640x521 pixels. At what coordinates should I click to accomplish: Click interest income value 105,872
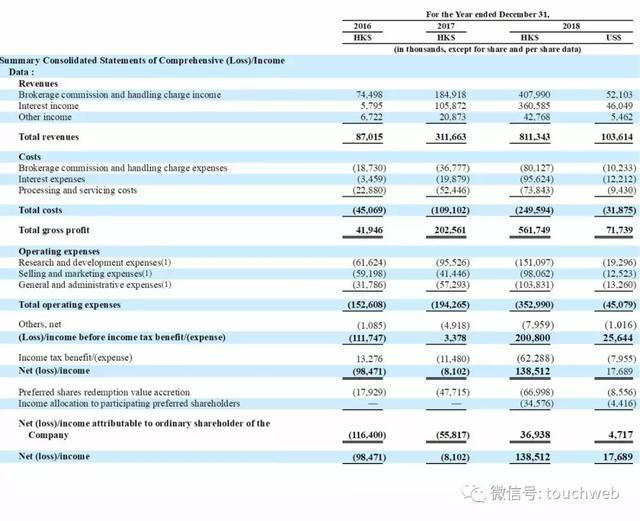[450, 106]
